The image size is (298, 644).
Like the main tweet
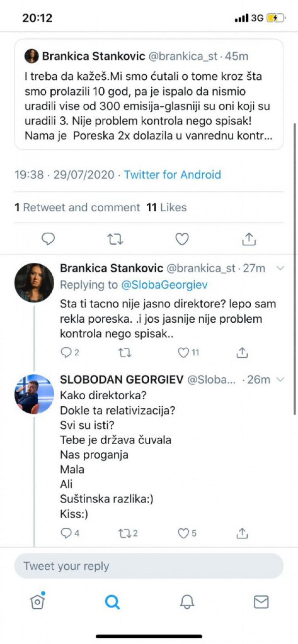[x=182, y=239]
